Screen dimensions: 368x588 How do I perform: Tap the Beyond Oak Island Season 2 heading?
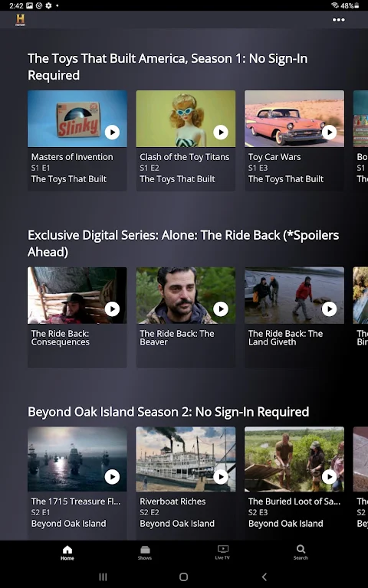click(x=168, y=412)
